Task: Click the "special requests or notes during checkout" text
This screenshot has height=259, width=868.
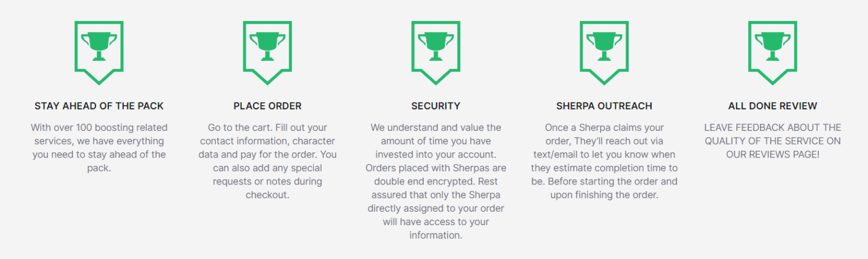Action: pyautogui.click(x=267, y=182)
